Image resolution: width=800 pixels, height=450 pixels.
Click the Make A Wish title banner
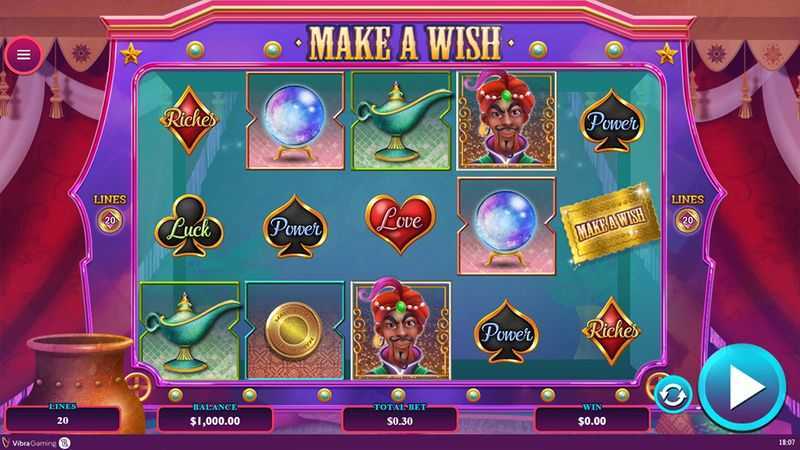[x=405, y=42]
